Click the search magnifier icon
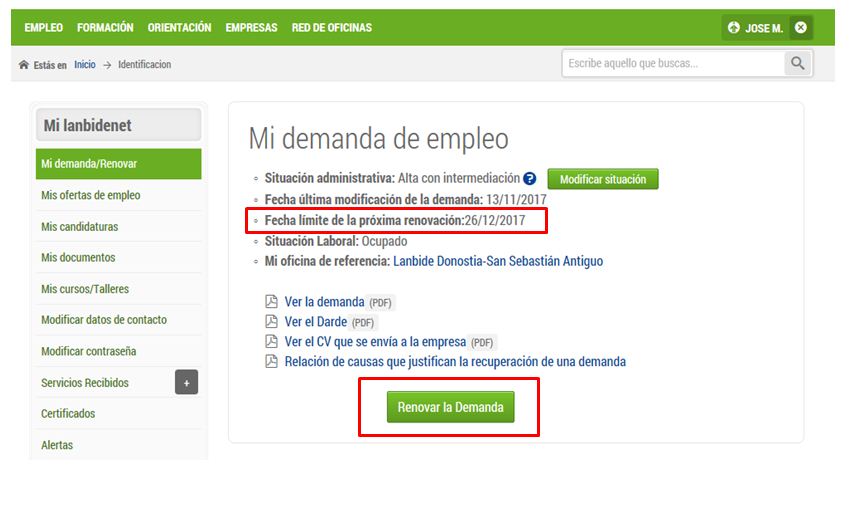Screen dimensions: 857x515 click(x=797, y=64)
